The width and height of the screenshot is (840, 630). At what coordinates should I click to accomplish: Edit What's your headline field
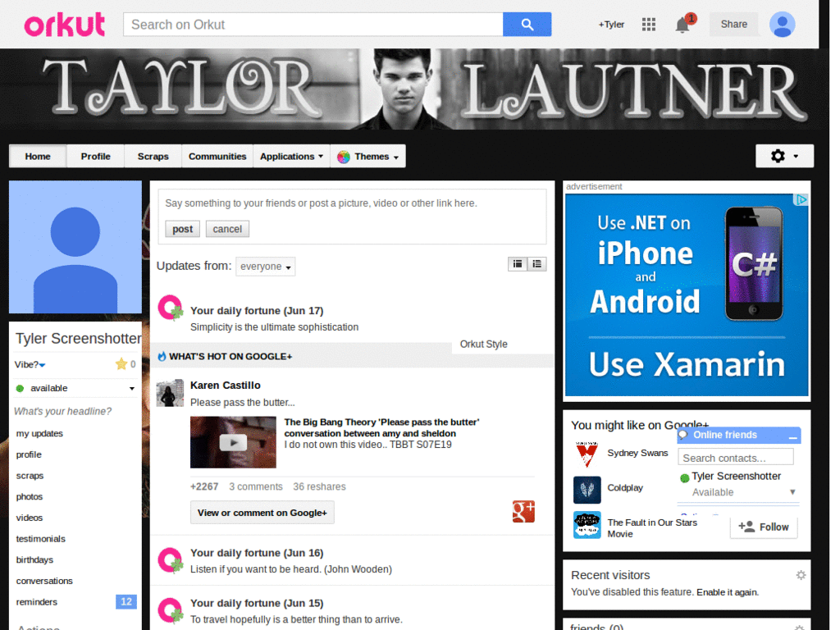click(x=62, y=412)
